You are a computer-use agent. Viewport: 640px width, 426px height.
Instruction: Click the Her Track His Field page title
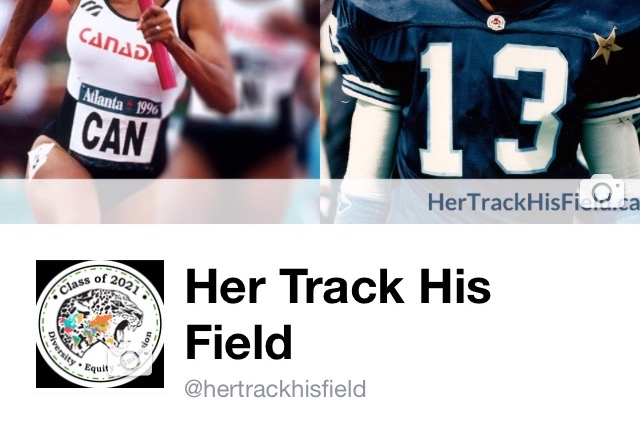338,314
